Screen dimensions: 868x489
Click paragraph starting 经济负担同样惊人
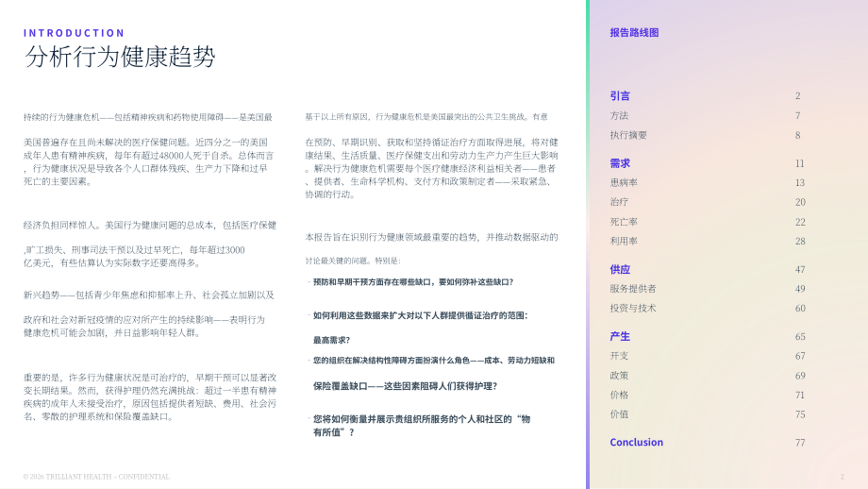click(149, 226)
